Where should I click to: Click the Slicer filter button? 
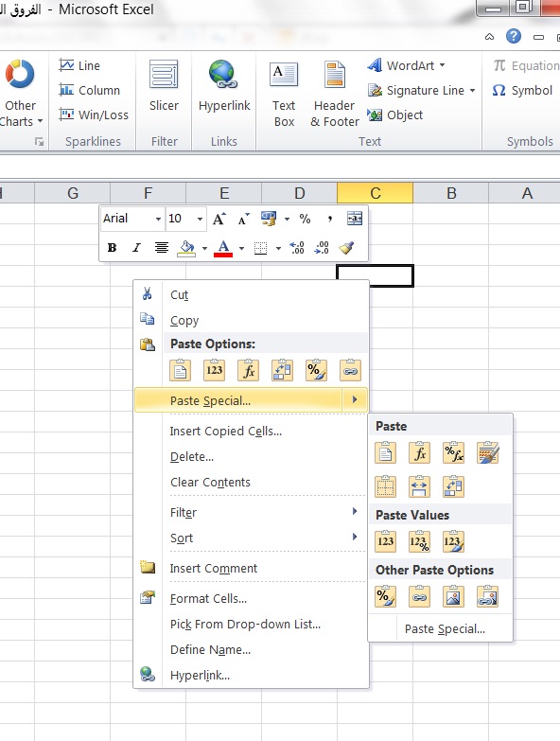tap(164, 85)
